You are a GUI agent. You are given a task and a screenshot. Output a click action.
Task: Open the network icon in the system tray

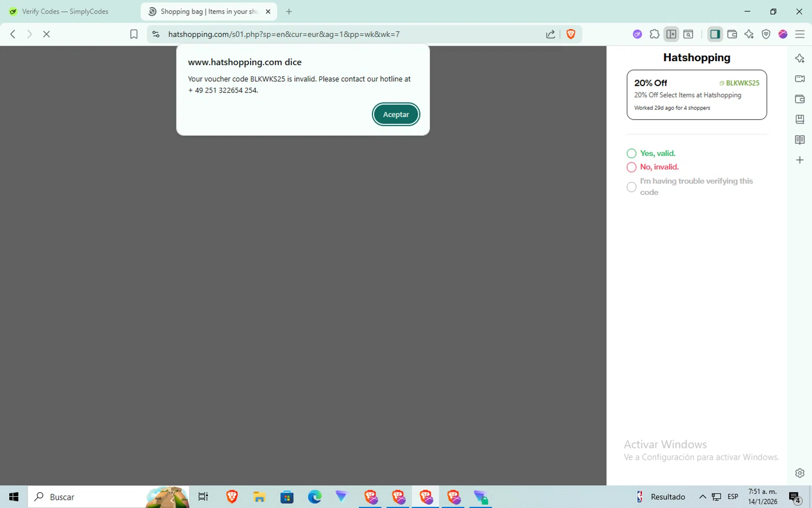[x=717, y=497]
